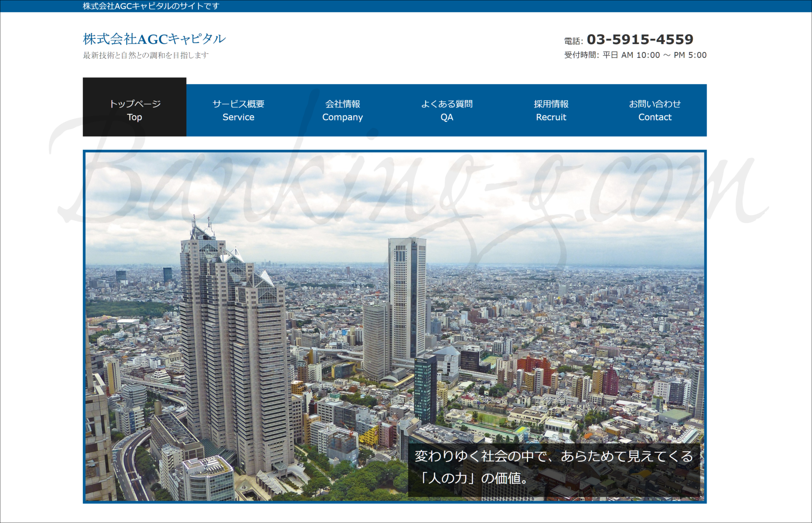Image resolution: width=812 pixels, height=523 pixels.
Task: Click the English word Company in navigation
Action: point(342,117)
